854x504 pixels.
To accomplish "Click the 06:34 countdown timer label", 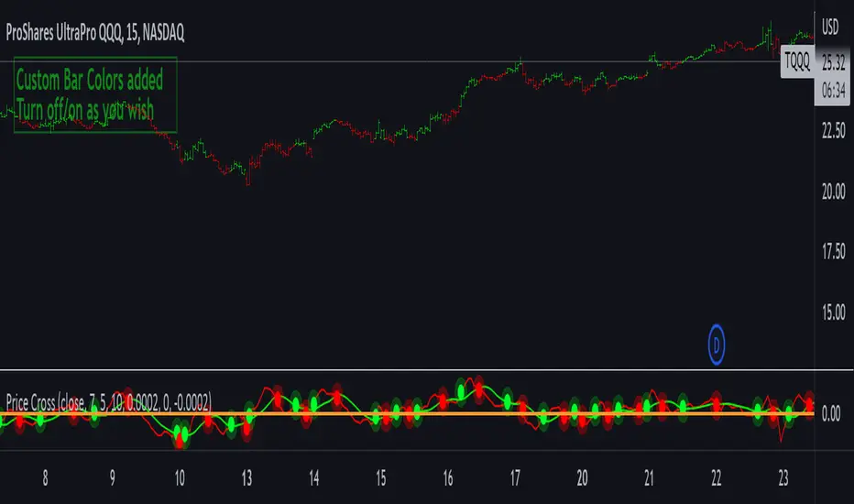I will (x=833, y=90).
